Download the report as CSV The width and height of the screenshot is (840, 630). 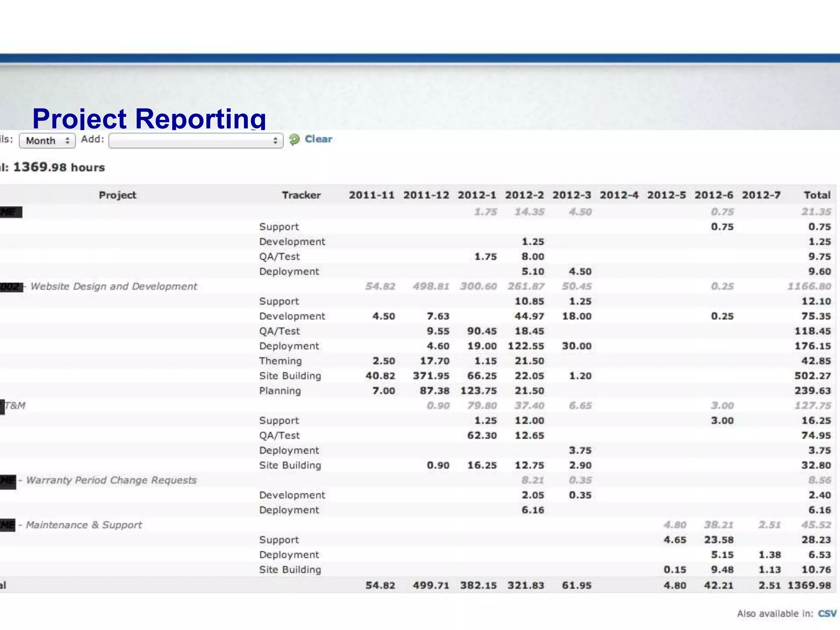point(827,614)
